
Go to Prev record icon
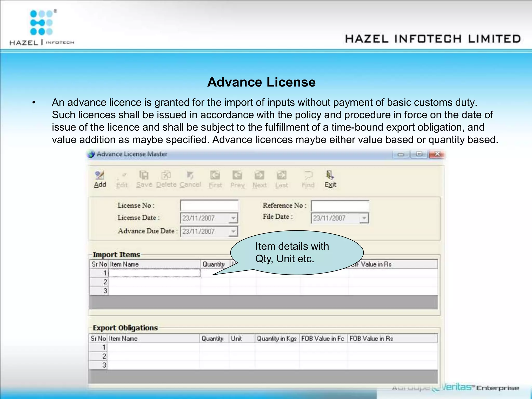tap(237, 179)
